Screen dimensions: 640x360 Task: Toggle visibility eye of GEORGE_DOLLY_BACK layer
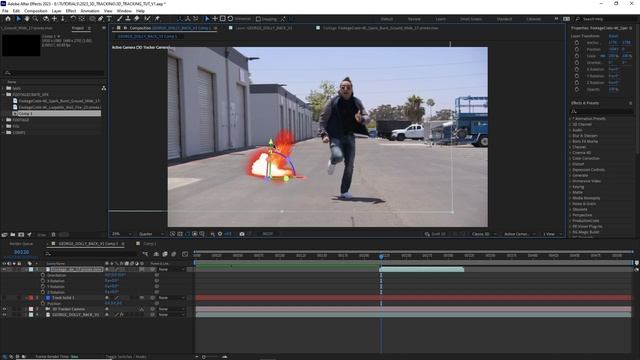pos(4,315)
